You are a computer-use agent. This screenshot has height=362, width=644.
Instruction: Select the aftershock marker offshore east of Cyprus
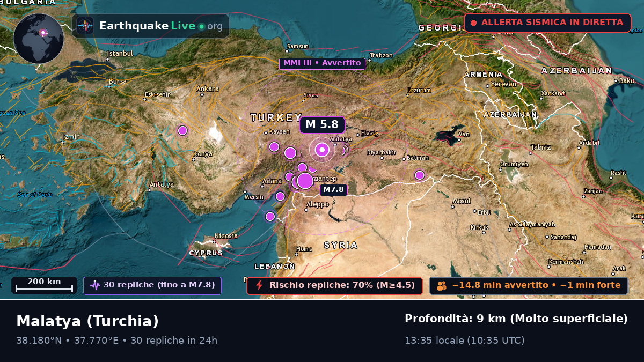[x=270, y=216]
